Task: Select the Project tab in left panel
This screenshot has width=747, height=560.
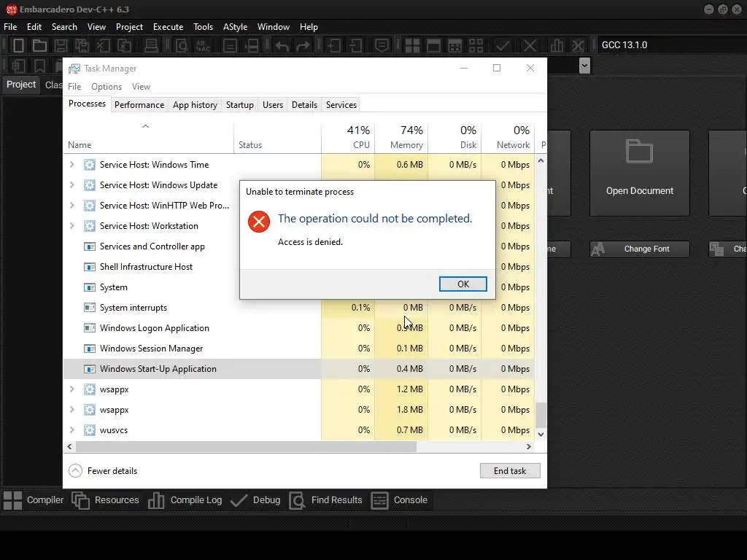Action: (21, 85)
